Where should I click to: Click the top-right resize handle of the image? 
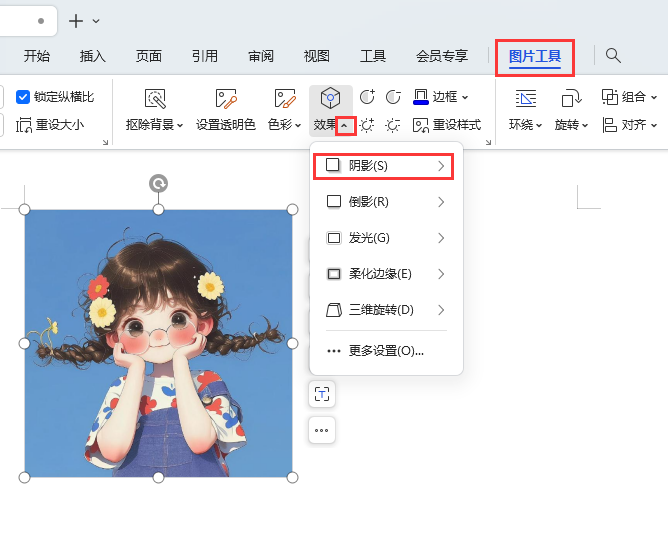tap(292, 210)
